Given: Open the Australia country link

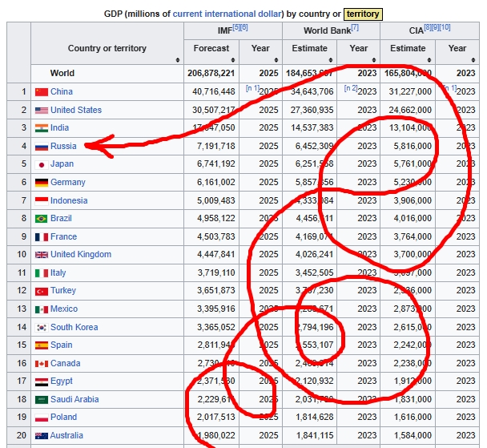Looking at the screenshot, I should click(66, 435).
